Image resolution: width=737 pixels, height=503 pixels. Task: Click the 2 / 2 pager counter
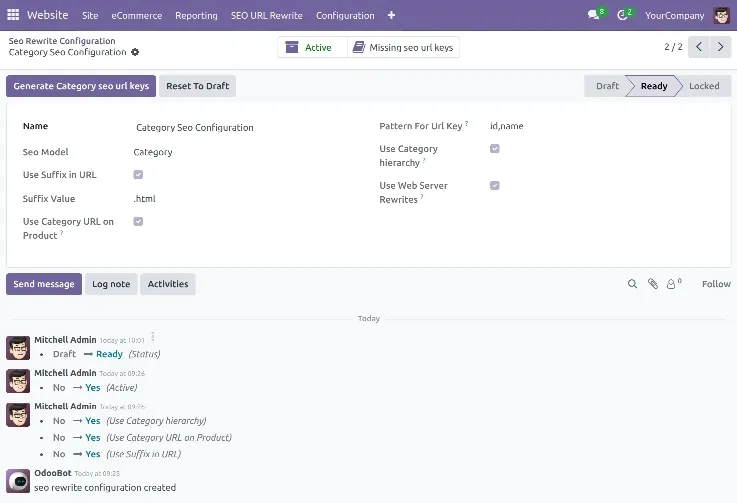[x=673, y=47]
